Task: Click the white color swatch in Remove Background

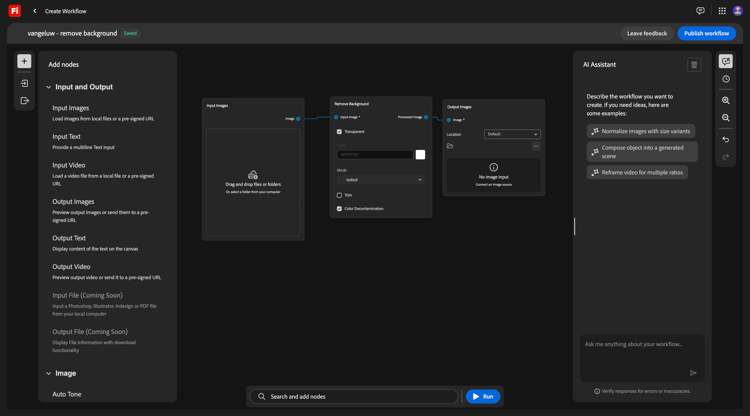Action: pos(420,154)
